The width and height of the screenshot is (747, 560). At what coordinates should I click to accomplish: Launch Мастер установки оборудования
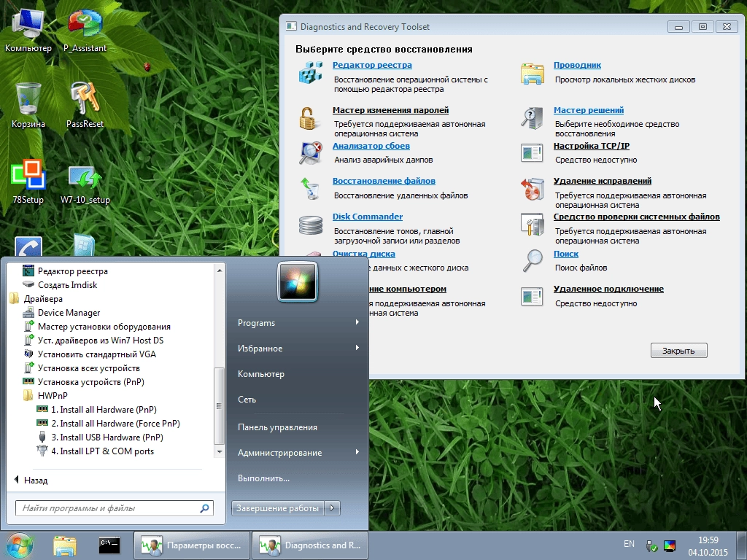[97, 327]
